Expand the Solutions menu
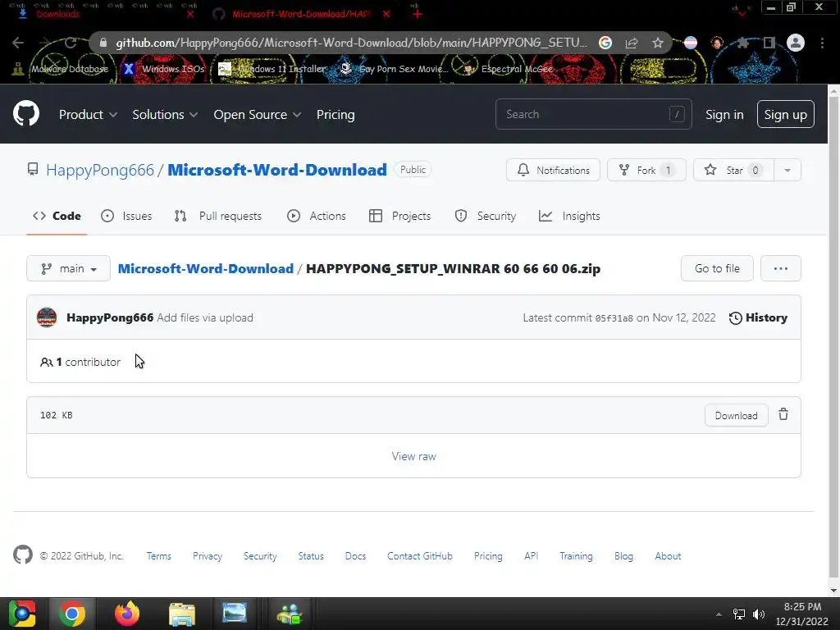This screenshot has width=840, height=630. point(165,115)
